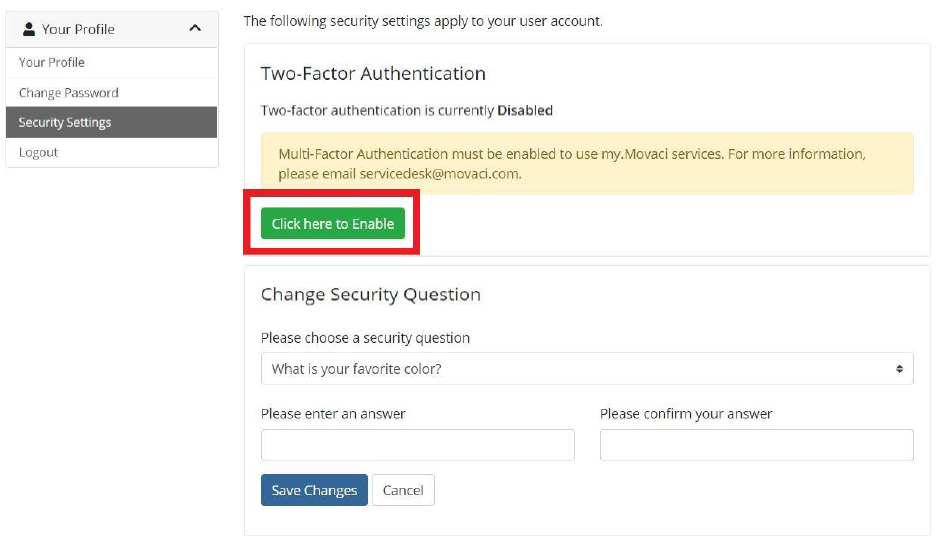Click the 'Please choose a security question' label
Image resolution: width=939 pixels, height=558 pixels.
click(x=365, y=338)
